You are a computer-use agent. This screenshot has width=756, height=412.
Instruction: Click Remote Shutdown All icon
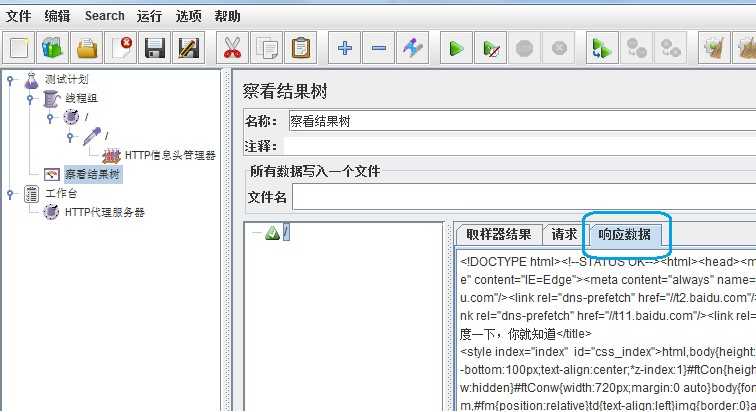click(x=671, y=48)
